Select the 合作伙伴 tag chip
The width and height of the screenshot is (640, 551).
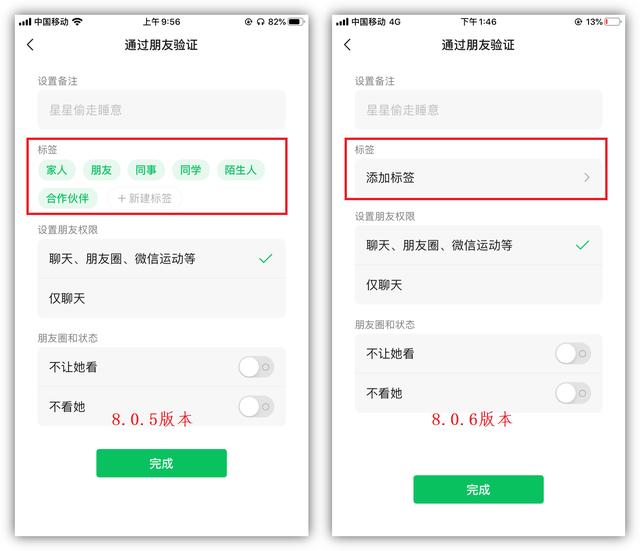pos(68,198)
